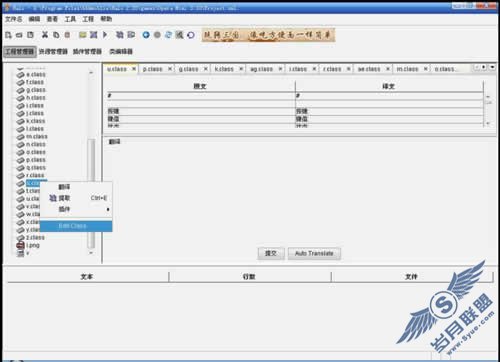500x362 pixels.
Task: Click the scissors cut icon in toolbar
Action: (x=45, y=35)
